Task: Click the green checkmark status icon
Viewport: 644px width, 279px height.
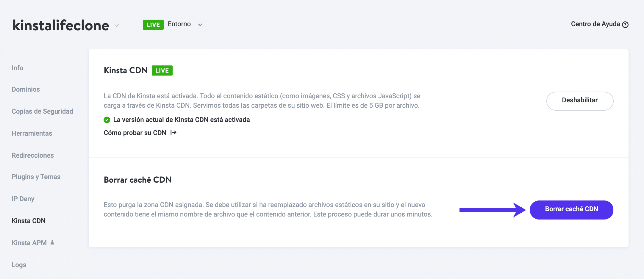Action: [107, 120]
